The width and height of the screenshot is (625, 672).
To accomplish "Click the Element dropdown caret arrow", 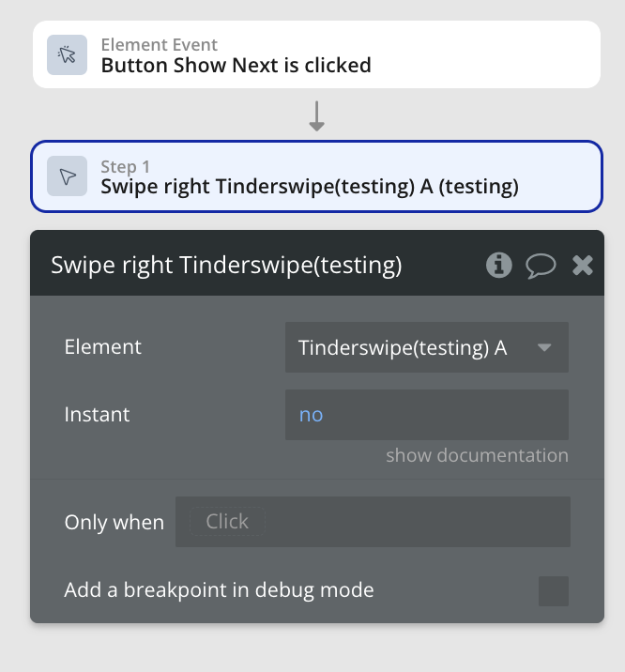I will point(544,348).
